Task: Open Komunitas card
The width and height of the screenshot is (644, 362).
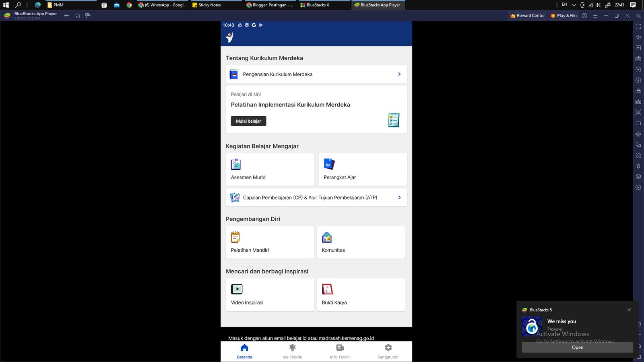Action: (361, 242)
